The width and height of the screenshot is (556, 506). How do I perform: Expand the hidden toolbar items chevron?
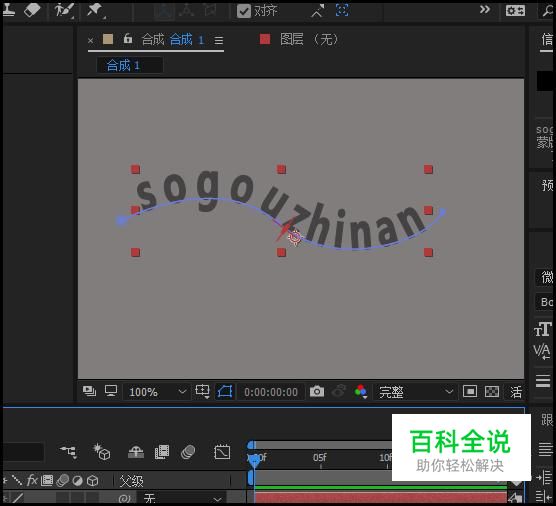[485, 10]
